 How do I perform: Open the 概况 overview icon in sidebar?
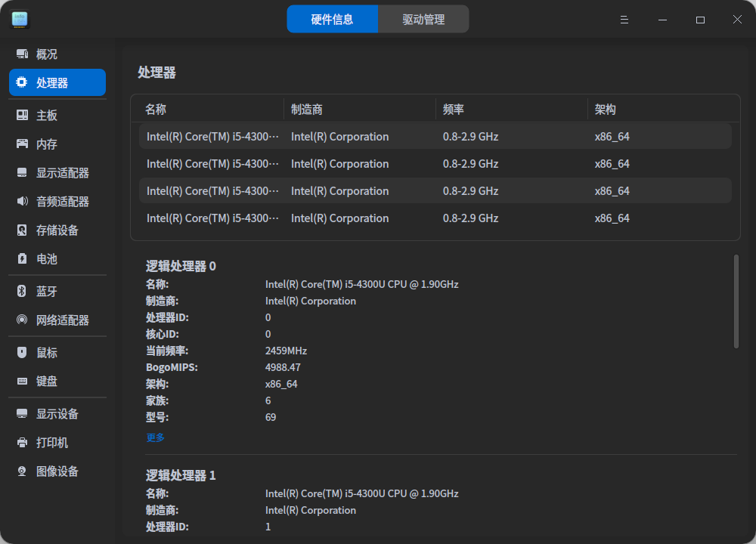[x=22, y=54]
